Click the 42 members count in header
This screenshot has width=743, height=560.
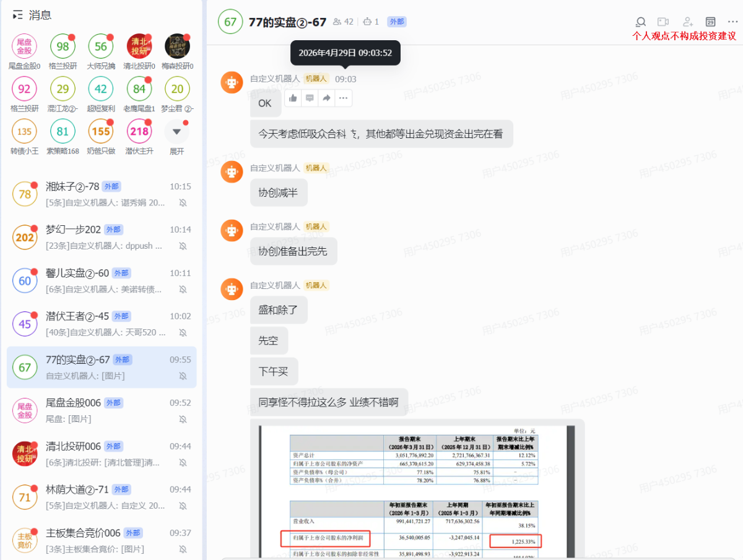344,22
